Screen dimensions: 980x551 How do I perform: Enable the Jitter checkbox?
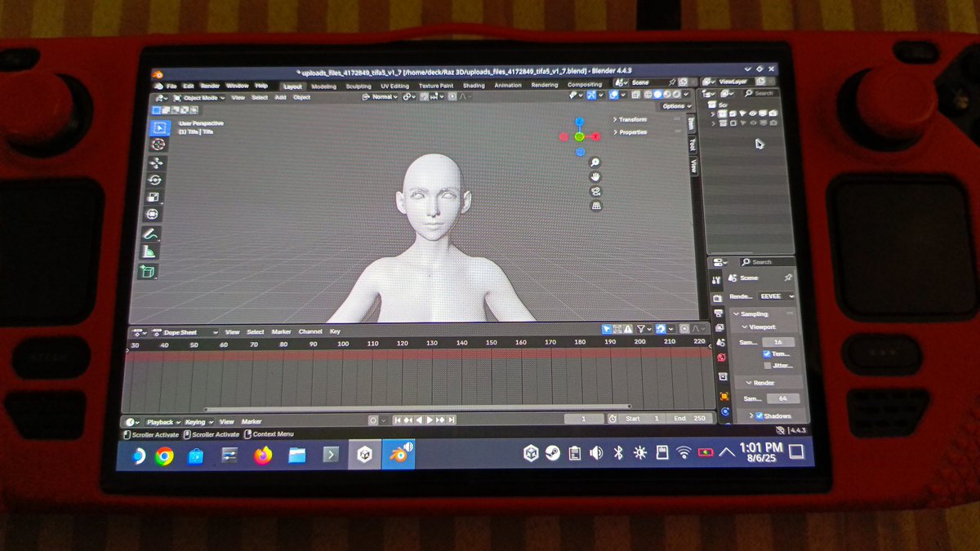(767, 366)
